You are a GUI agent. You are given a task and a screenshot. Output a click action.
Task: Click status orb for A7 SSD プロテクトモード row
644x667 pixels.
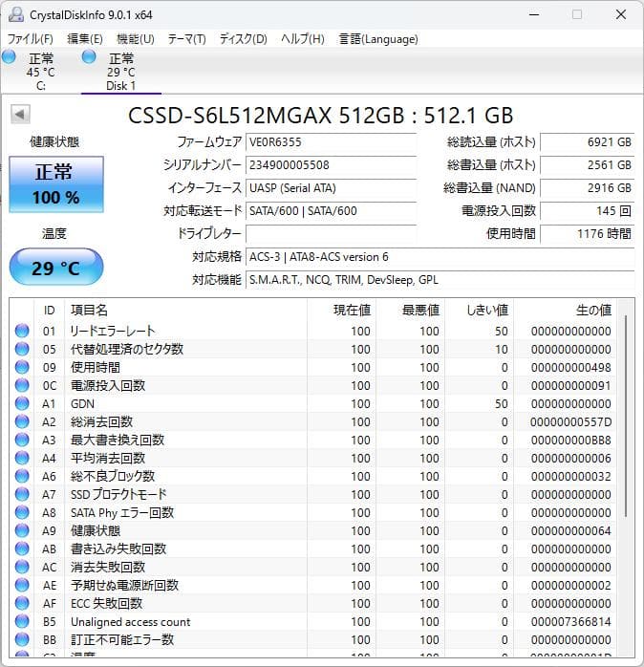coord(22,494)
